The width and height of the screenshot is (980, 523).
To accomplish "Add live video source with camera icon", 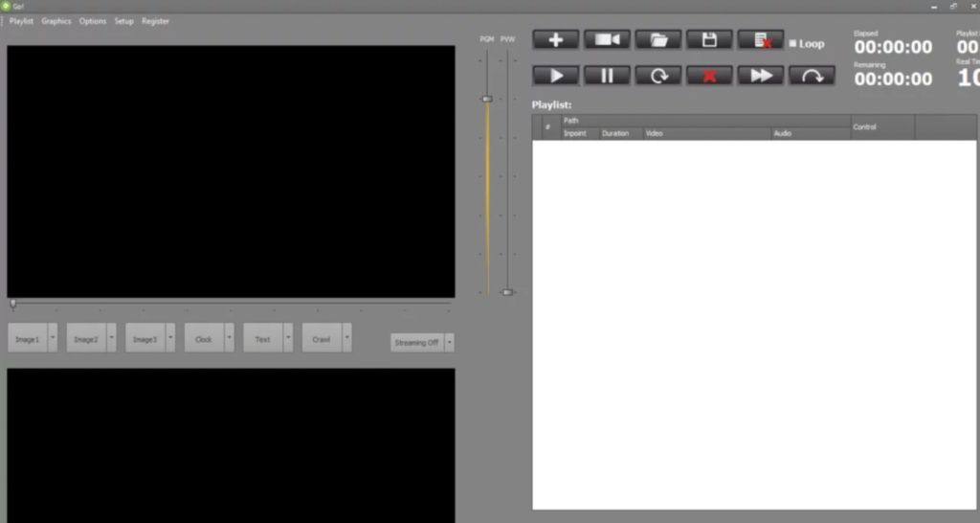I will pyautogui.click(x=607, y=40).
